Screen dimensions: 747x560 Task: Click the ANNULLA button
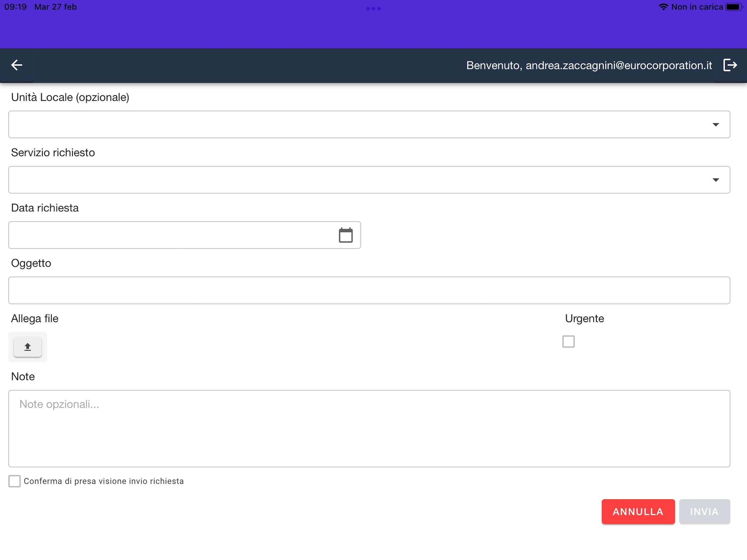tap(638, 512)
